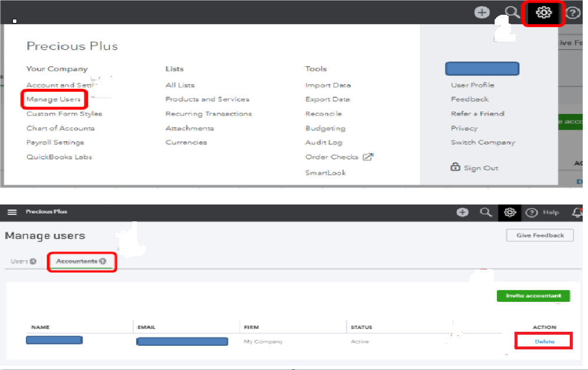Switch to Accountants tab
588x370 pixels.
(x=81, y=261)
